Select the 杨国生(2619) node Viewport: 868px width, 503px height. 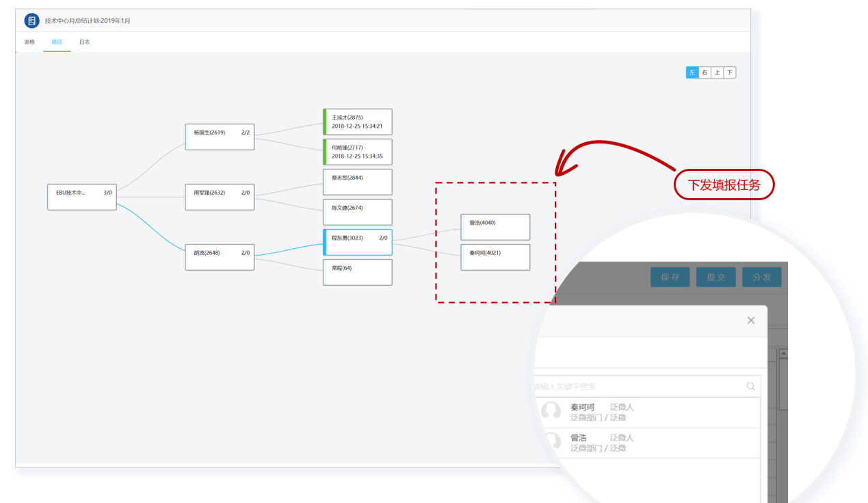coord(220,137)
